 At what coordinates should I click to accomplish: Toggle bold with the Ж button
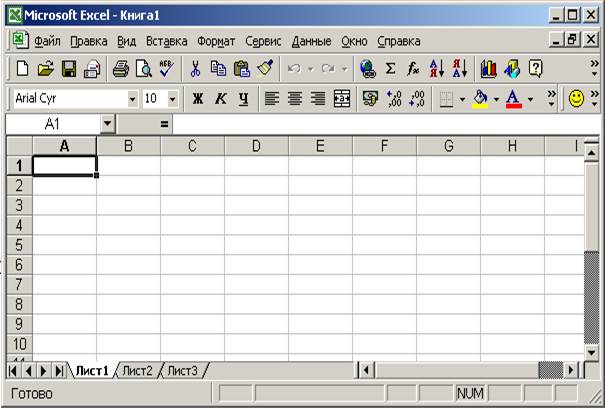point(198,99)
